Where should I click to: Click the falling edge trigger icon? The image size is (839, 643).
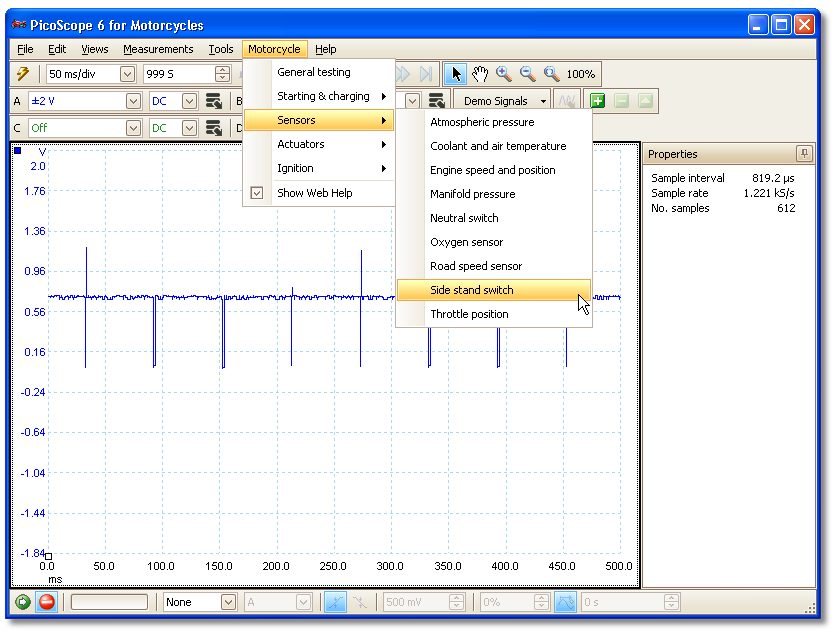(x=360, y=603)
